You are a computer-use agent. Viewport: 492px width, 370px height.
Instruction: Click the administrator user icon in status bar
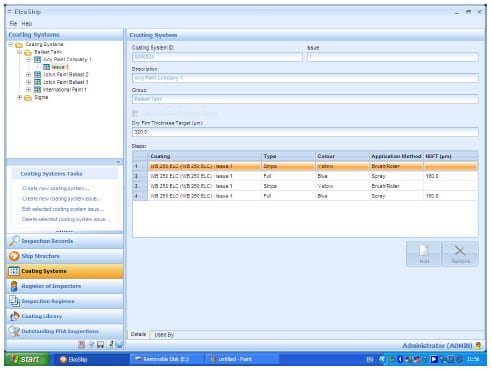click(x=479, y=346)
